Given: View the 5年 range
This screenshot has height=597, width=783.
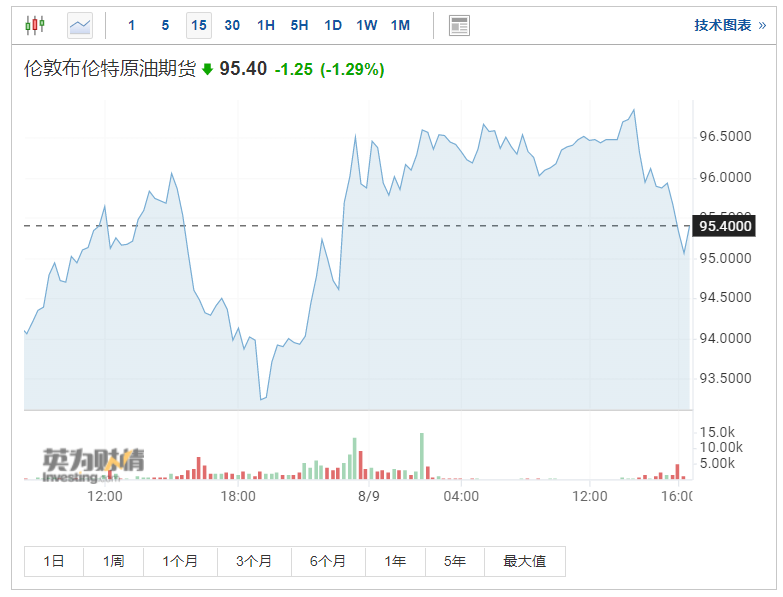Looking at the screenshot, I should [455, 562].
